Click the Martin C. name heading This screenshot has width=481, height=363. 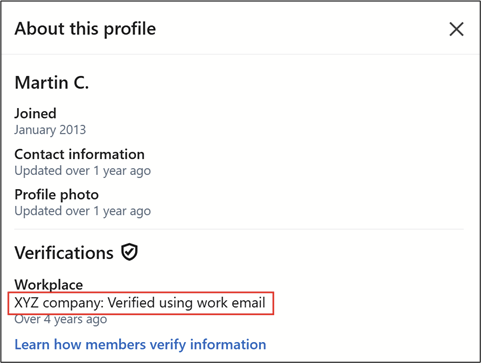[x=52, y=83]
